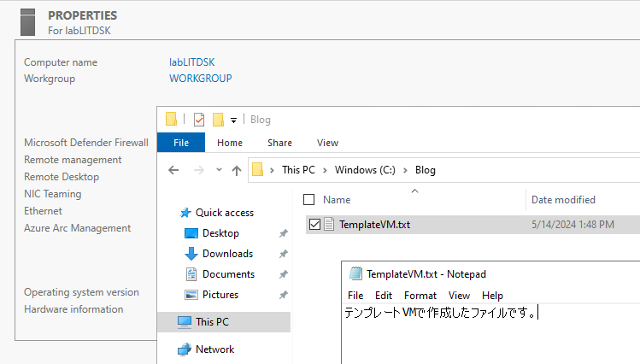Click the Network icon in navigation pane
Image resolution: width=640 pixels, height=364 pixels.
click(185, 349)
